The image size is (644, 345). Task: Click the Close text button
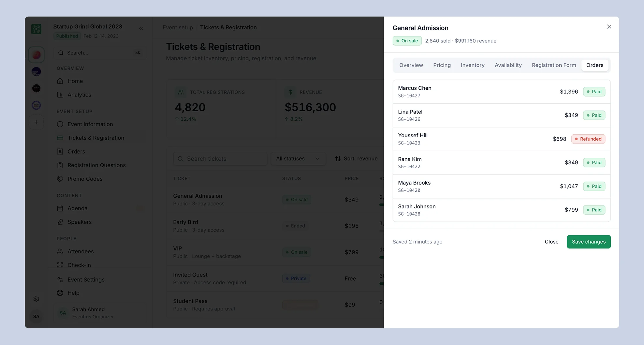click(x=551, y=242)
